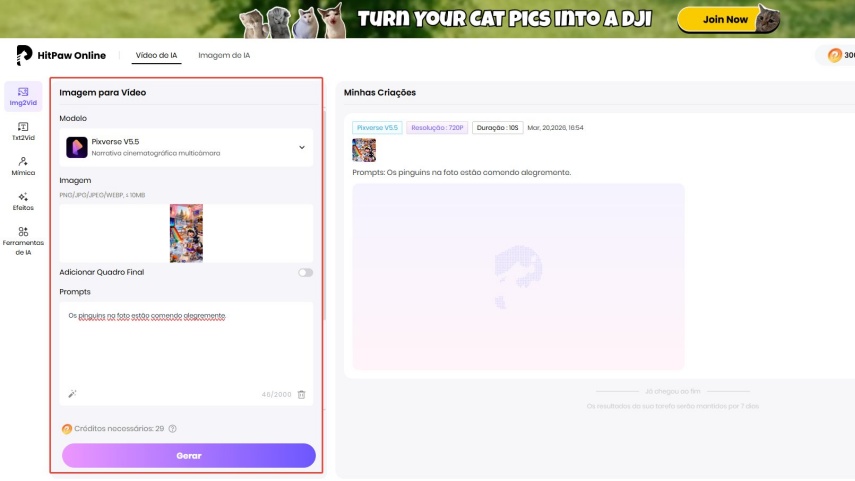Viewport: 855px width, 481px height.
Task: Click the cat pics banner ad text
Action: coord(504,19)
